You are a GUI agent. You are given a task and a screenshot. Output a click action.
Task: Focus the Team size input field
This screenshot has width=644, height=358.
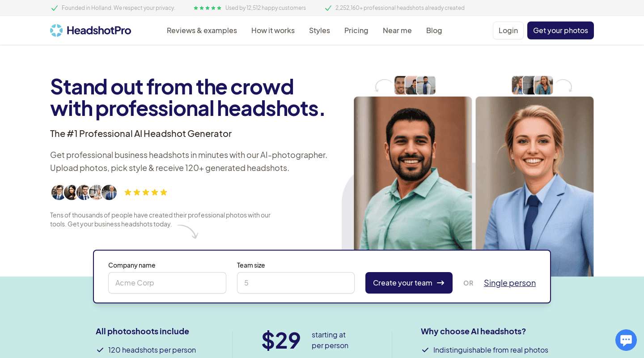(296, 283)
